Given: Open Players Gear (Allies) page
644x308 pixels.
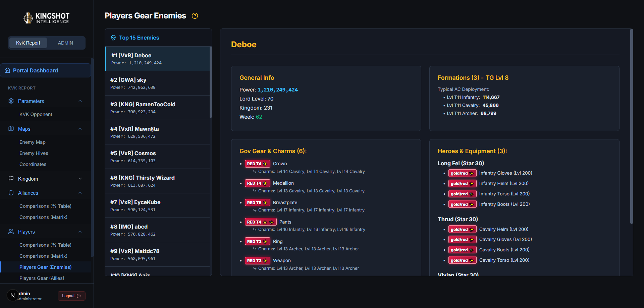Looking at the screenshot, I should coord(42,278).
